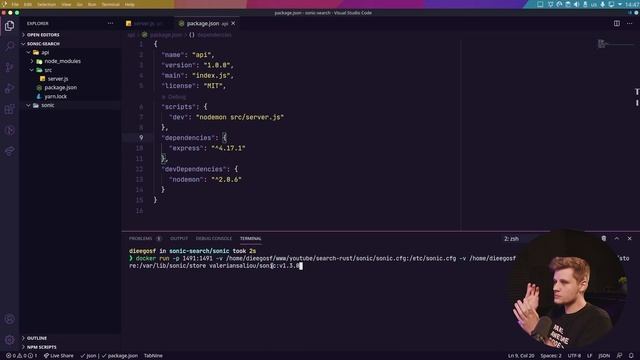
Task: Collapse the SONIC-SEARCH workspace section
Action: [x=70, y=44]
